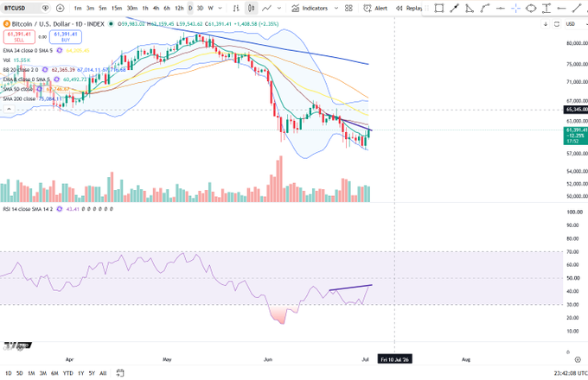Open SMA 50 indicator settings icon

click(x=40, y=89)
